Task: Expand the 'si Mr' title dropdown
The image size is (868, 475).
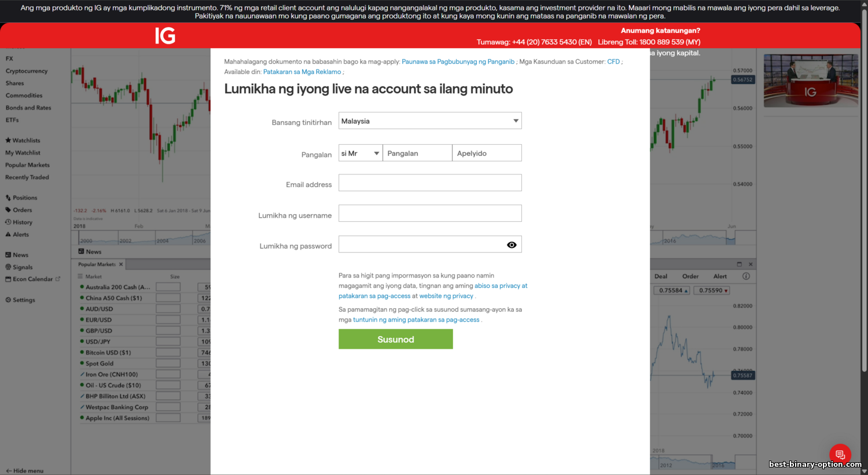Action: pyautogui.click(x=360, y=154)
